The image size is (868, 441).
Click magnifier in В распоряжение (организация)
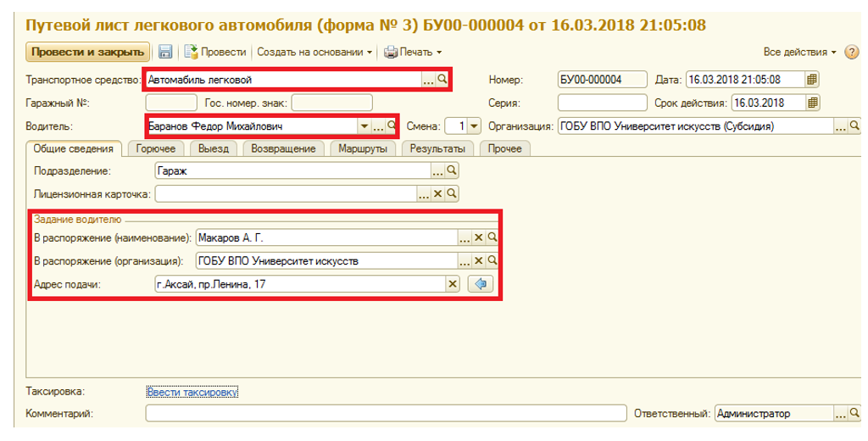click(x=492, y=261)
